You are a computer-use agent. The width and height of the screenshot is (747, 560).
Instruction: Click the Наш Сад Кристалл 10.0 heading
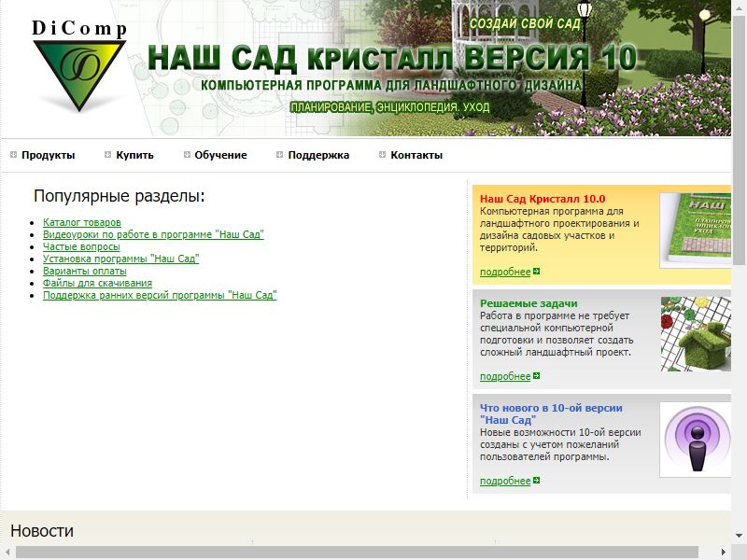click(543, 199)
